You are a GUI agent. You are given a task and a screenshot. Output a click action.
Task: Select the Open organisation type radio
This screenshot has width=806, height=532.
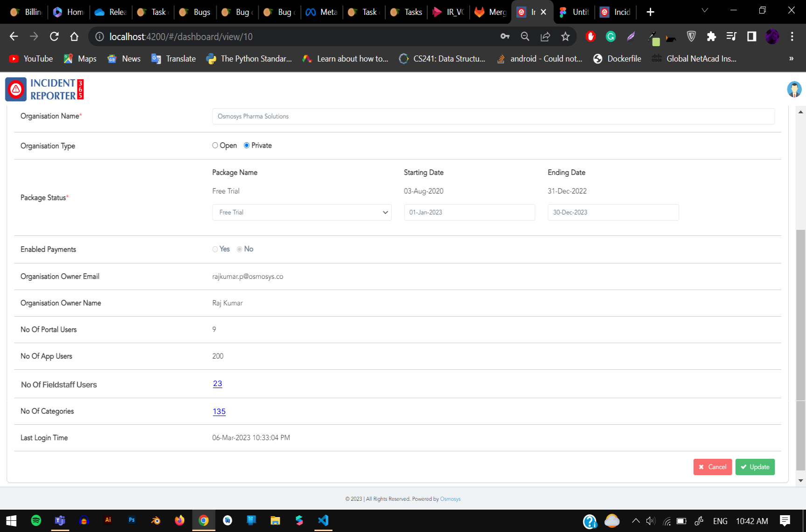coord(215,145)
